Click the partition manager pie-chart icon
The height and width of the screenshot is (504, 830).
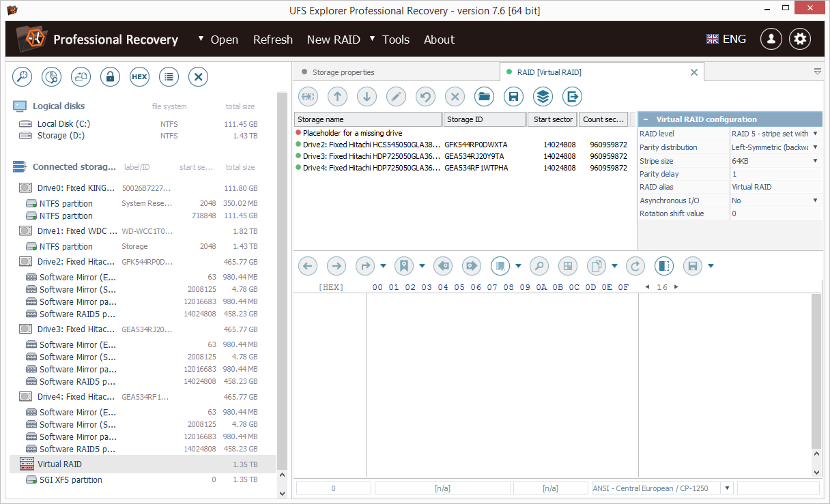pos(52,77)
